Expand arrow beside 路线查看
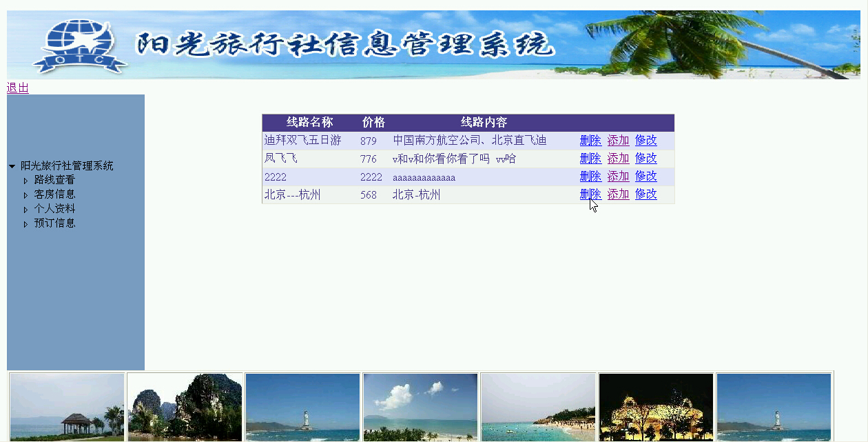 click(x=25, y=181)
